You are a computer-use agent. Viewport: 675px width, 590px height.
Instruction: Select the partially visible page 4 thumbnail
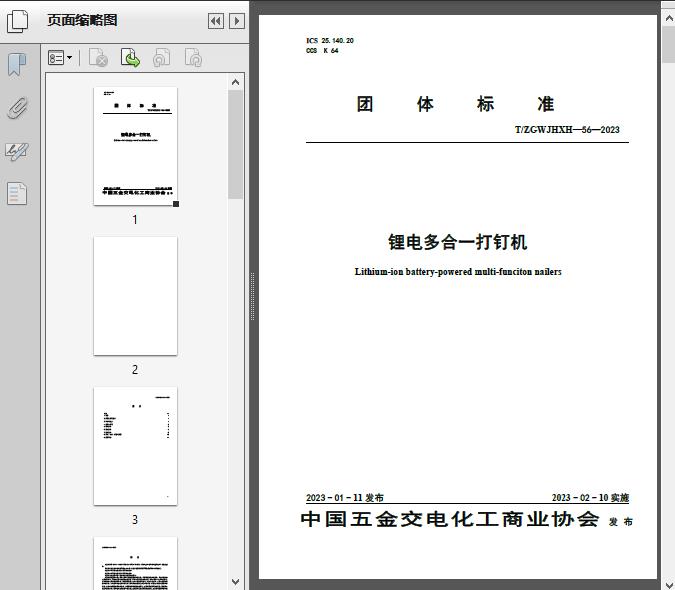135,563
